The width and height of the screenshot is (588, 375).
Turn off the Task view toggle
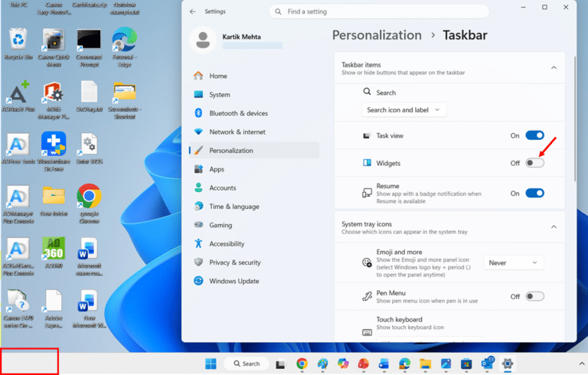point(534,135)
